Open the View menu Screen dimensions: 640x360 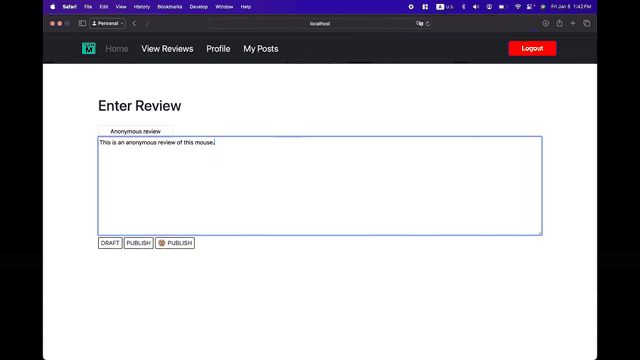pos(121,7)
